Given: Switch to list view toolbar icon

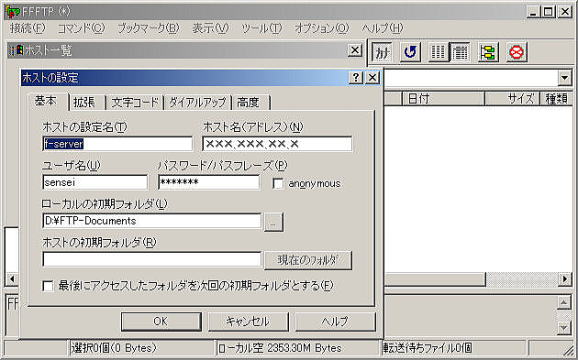Looking at the screenshot, I should pos(438,52).
